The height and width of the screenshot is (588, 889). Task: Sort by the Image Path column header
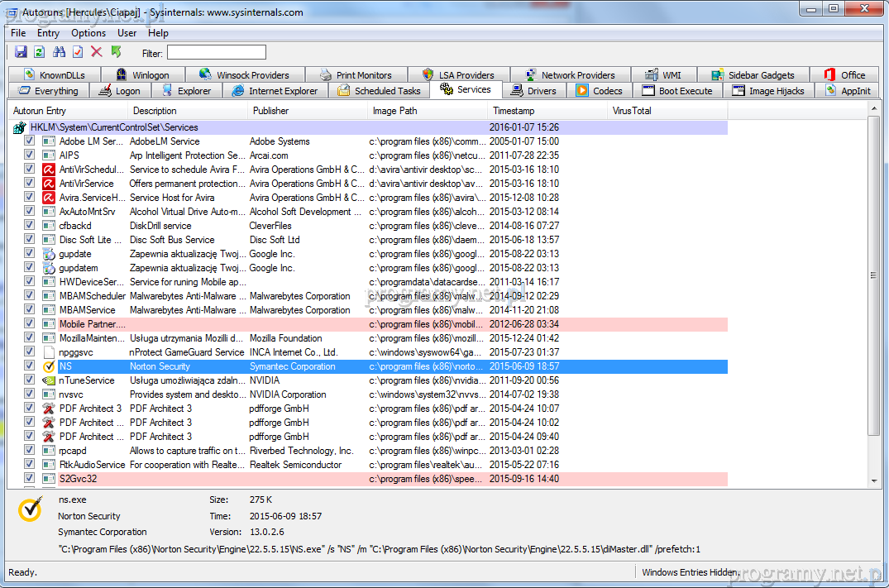point(395,111)
